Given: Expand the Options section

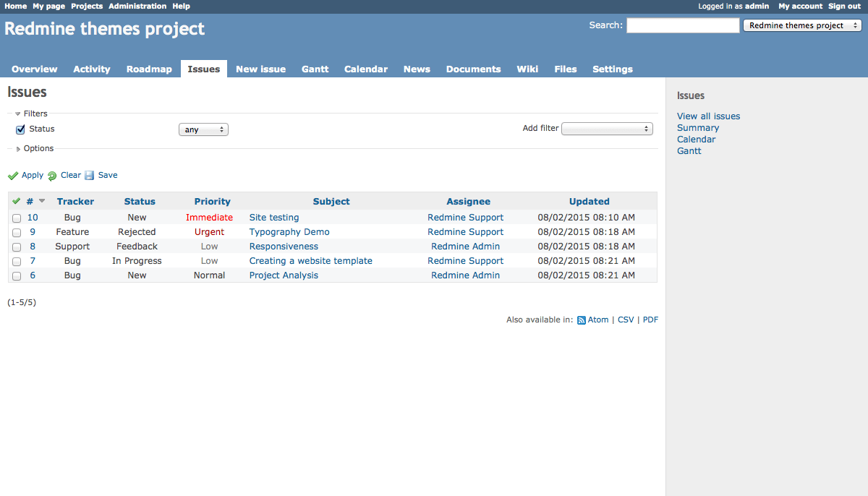Looking at the screenshot, I should tap(18, 149).
